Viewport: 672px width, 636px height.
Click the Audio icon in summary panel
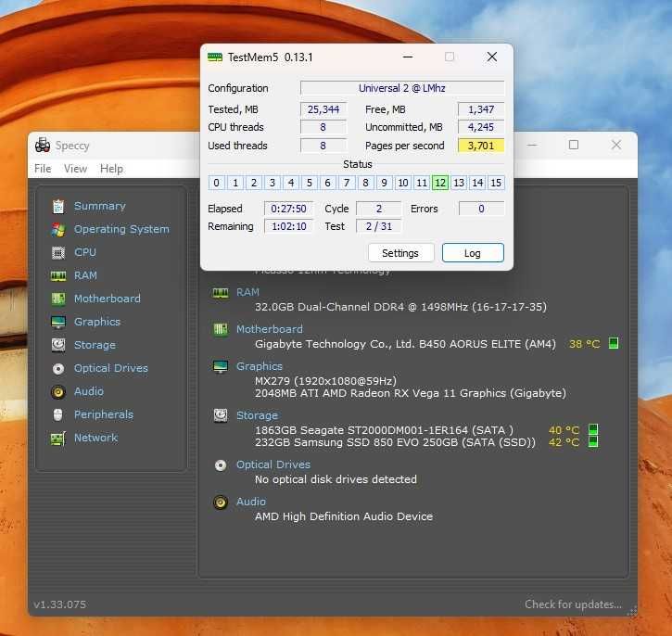(221, 502)
